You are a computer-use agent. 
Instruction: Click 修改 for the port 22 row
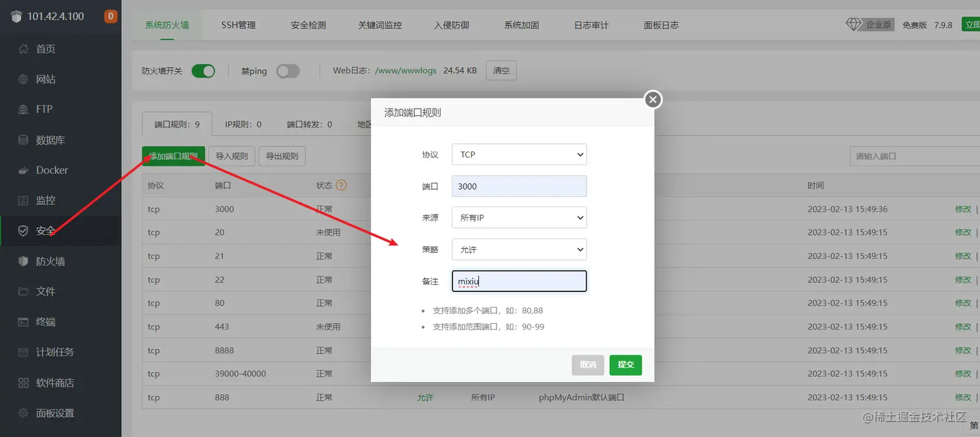coord(963,280)
